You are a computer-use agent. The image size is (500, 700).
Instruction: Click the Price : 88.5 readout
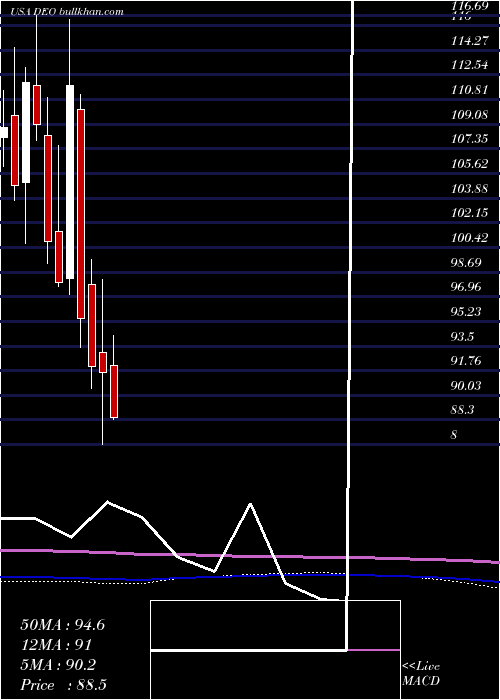[63, 684]
